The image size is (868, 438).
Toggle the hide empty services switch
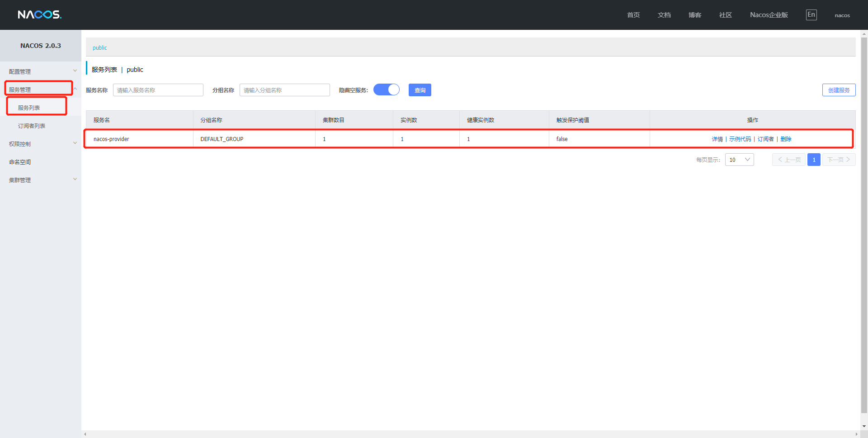(x=387, y=89)
